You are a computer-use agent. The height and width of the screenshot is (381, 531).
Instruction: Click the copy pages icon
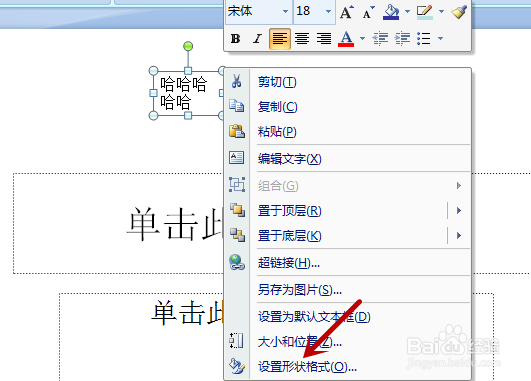tap(237, 106)
